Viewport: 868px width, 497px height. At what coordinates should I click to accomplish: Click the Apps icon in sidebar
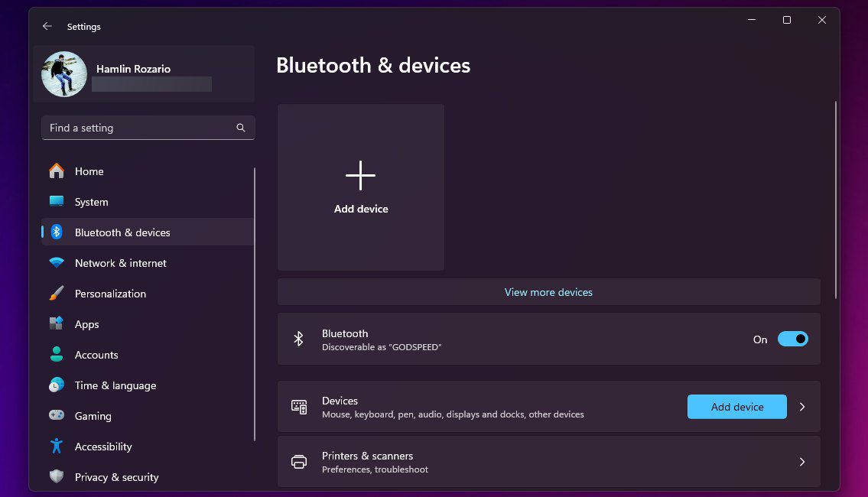point(57,324)
